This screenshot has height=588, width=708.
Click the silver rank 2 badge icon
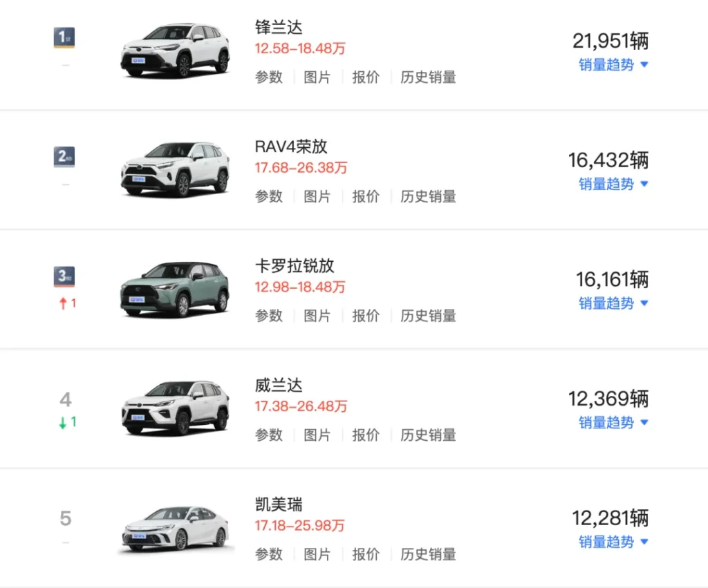point(64,157)
